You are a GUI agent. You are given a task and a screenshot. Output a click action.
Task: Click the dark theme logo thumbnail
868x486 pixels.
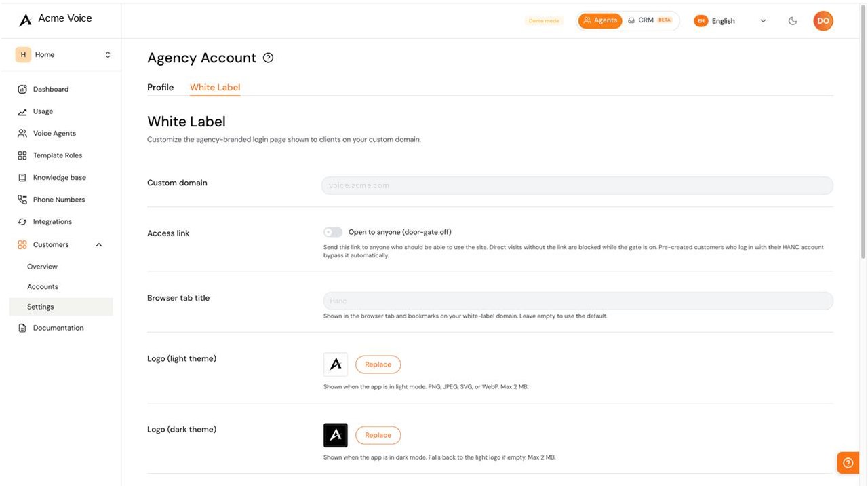tap(336, 435)
